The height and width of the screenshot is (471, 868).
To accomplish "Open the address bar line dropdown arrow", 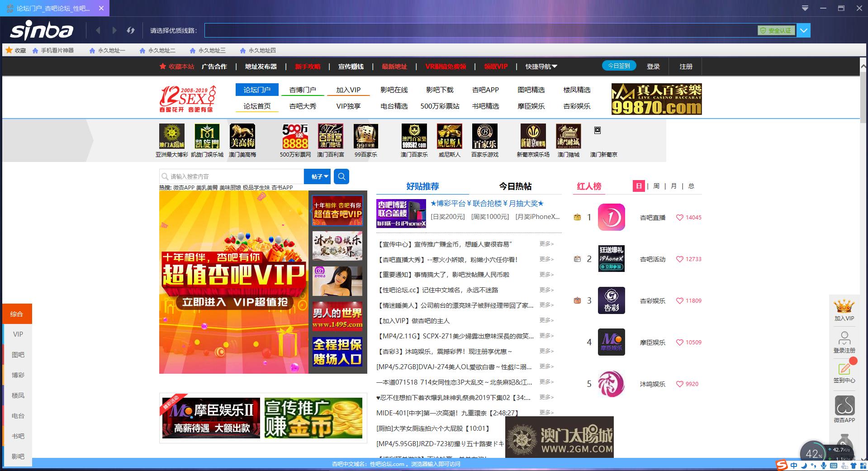I will (x=804, y=30).
